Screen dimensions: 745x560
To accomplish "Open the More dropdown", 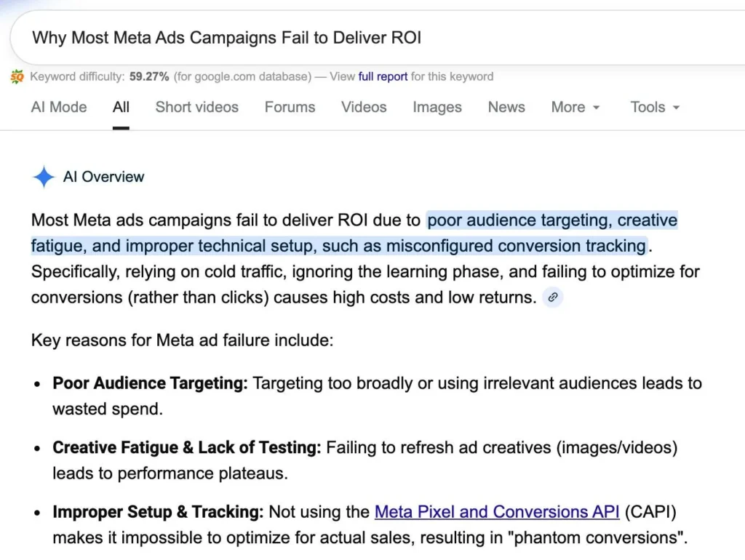I will click(575, 107).
